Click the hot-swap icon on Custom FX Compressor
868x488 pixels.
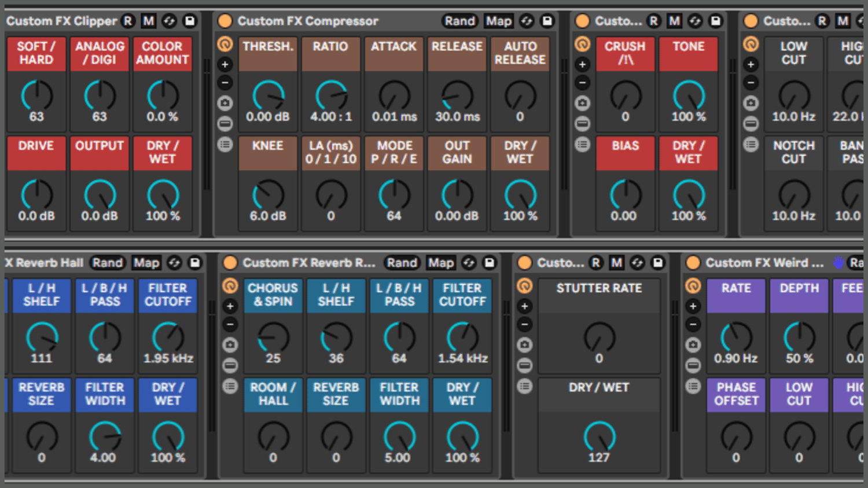pos(527,21)
